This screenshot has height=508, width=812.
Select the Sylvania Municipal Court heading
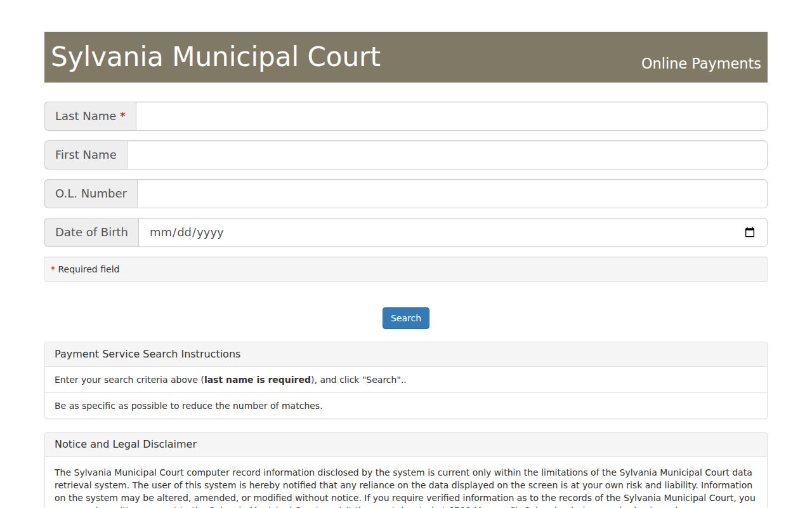[x=216, y=57]
